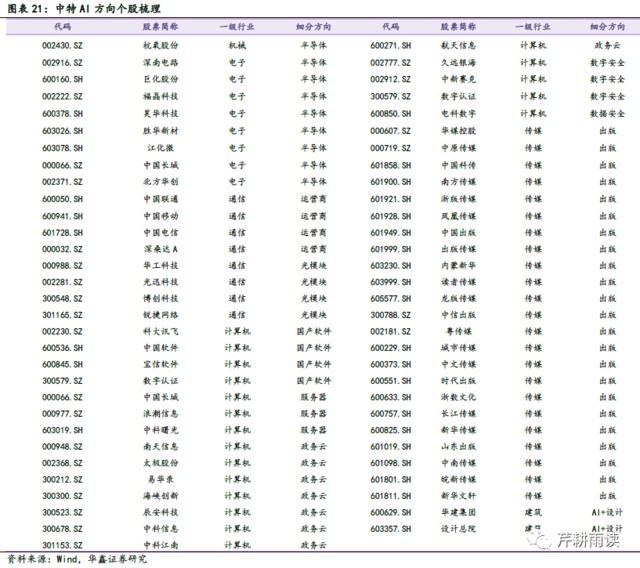The width and height of the screenshot is (640, 568).
Task: Select the stock name 浪潮信息
Action: point(161,414)
